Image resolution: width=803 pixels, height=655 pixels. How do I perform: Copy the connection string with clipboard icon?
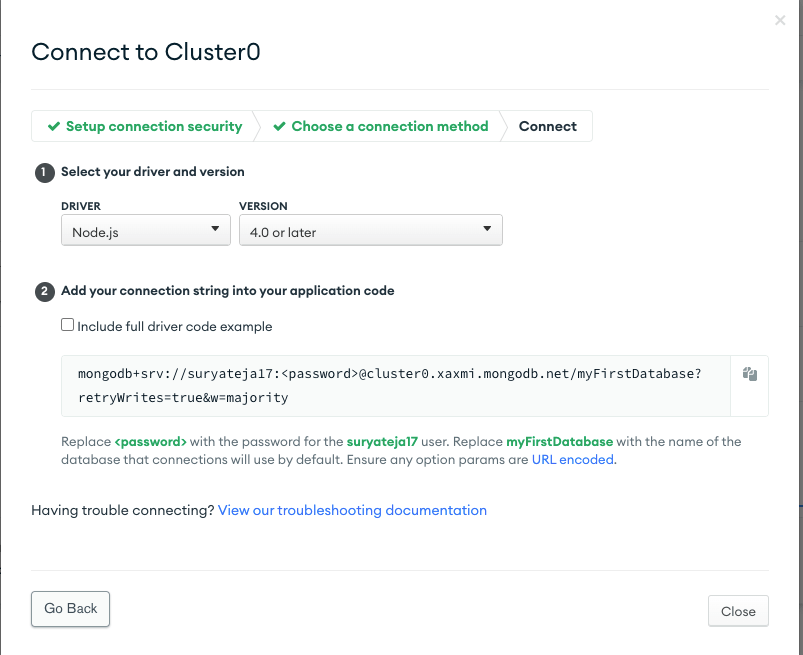749,374
